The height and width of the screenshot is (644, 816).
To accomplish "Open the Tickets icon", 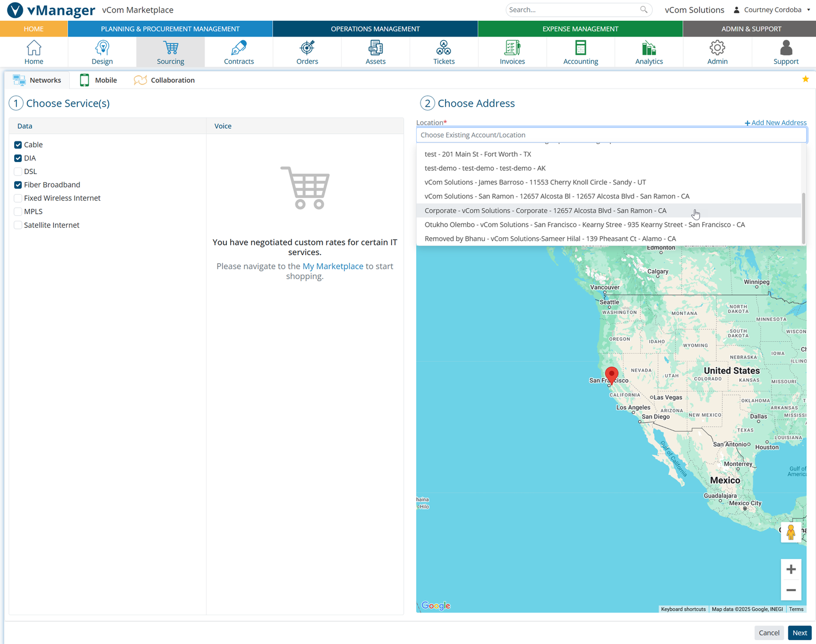I will click(x=444, y=48).
